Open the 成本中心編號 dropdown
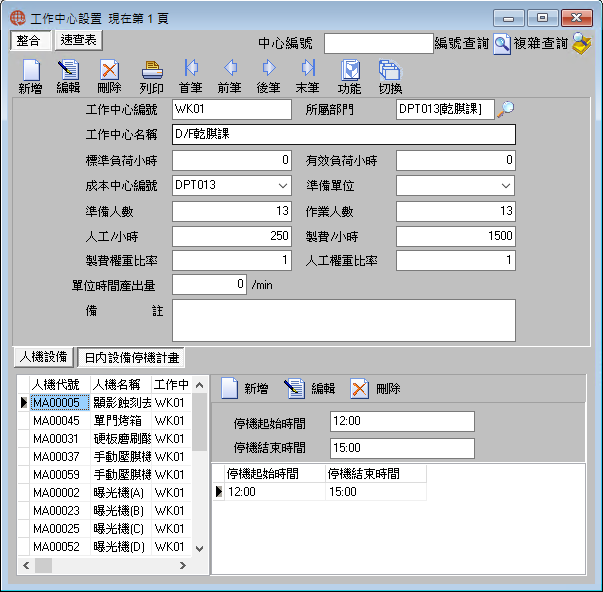 click(283, 186)
